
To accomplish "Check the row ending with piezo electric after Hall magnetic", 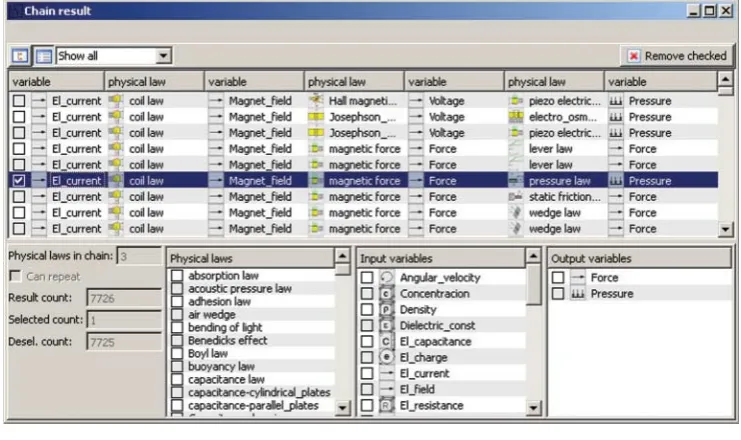I will (19, 101).
